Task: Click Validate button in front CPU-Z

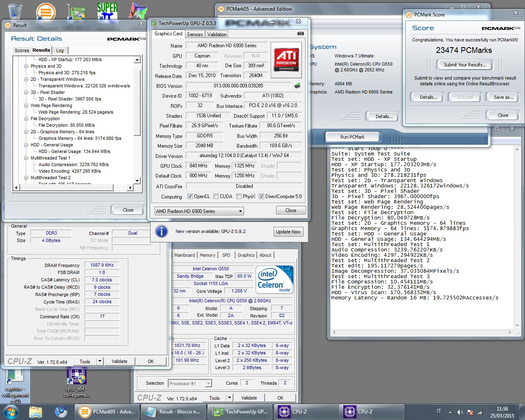Action: click(119, 361)
